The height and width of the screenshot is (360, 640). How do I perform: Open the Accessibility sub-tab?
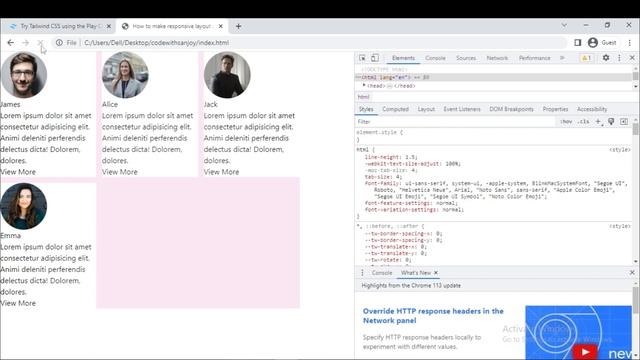point(592,109)
